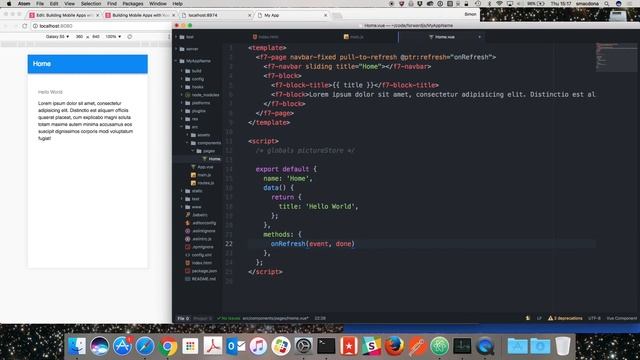The image size is (640, 360).
Task: Open Slack from the dock
Action: coord(371,346)
